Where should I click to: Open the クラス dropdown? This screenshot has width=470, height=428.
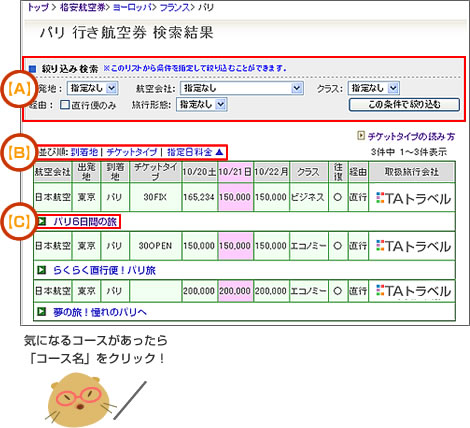(373, 88)
